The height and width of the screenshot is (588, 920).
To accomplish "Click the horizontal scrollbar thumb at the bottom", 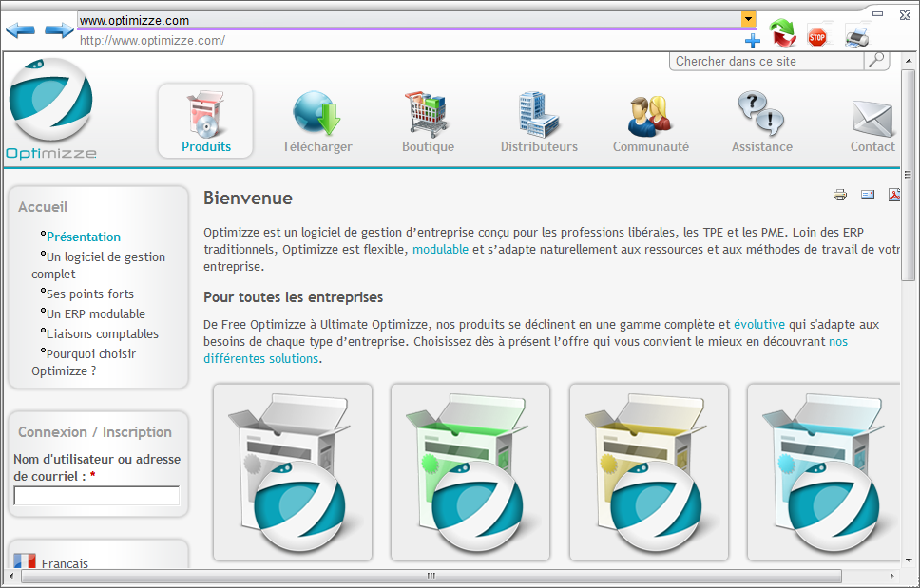I will [430, 576].
